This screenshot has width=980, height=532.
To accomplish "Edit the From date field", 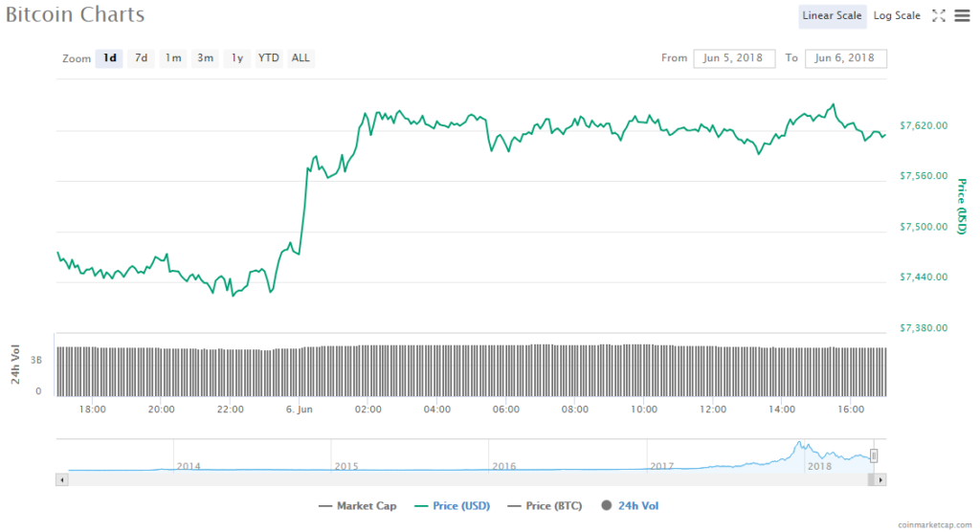I will [734, 58].
